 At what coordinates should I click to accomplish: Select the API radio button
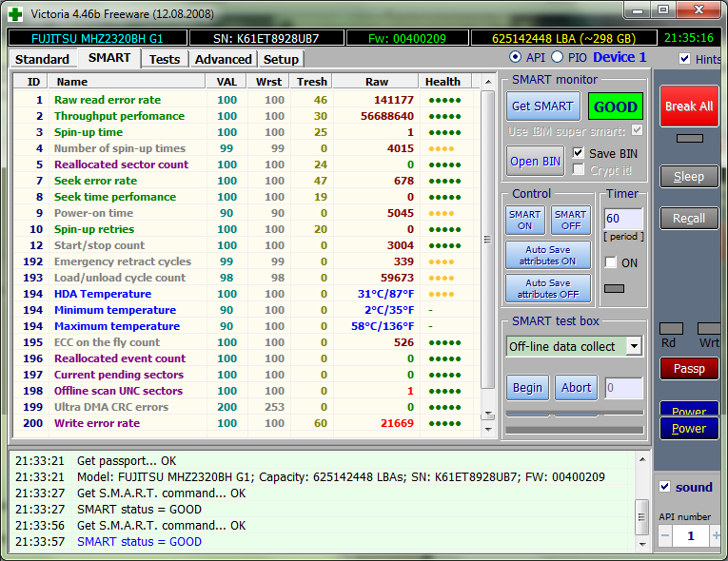coord(515,57)
